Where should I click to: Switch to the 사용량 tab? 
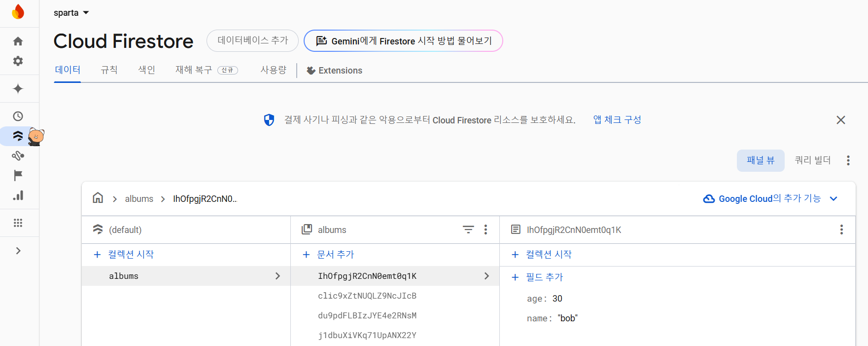273,70
